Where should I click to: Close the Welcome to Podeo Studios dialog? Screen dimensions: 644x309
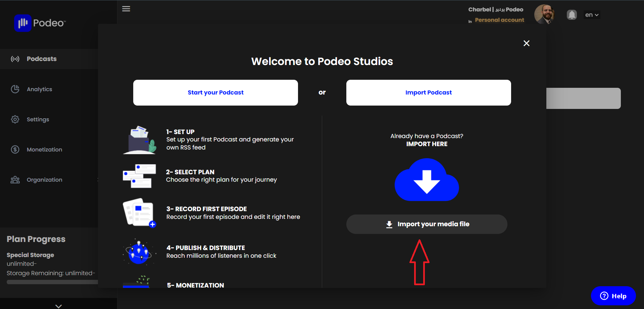[x=527, y=43]
